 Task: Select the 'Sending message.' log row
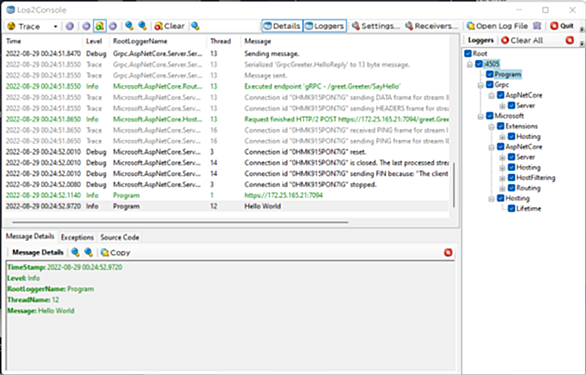[x=226, y=54]
